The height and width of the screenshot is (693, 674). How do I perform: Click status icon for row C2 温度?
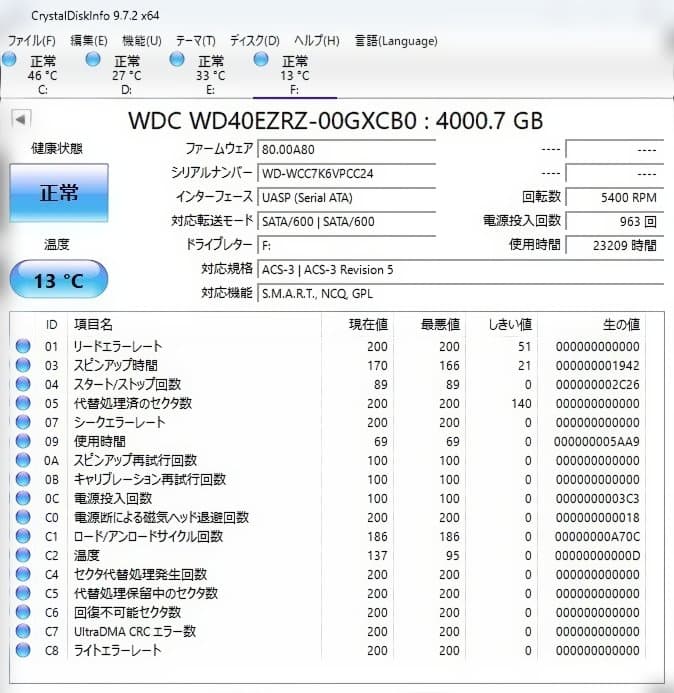(23, 555)
